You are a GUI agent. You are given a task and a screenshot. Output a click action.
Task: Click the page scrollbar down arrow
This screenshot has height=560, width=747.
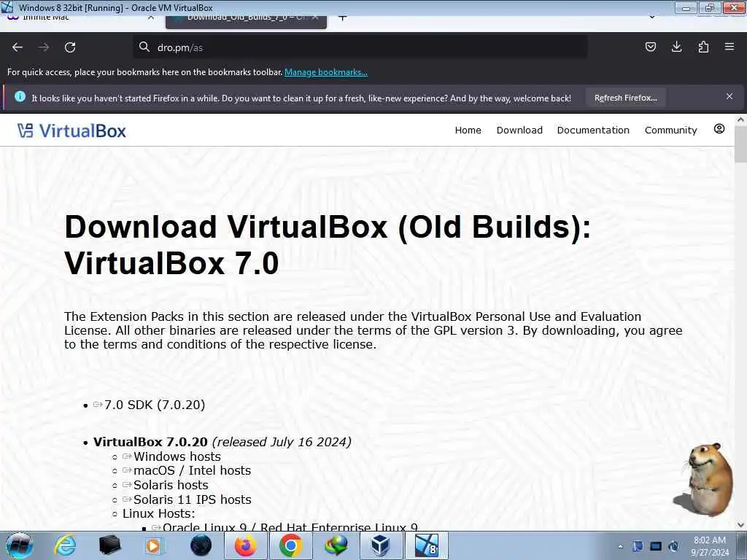coord(740,525)
